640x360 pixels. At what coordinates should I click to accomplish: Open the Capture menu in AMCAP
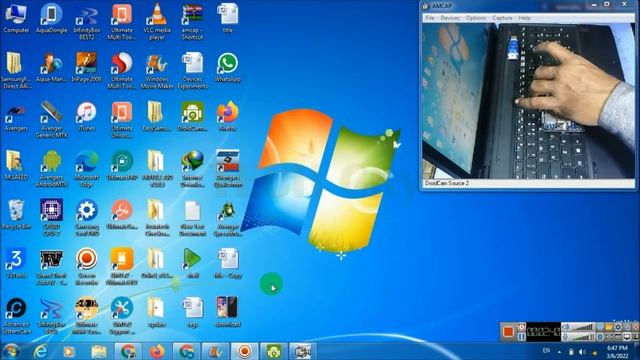(502, 18)
